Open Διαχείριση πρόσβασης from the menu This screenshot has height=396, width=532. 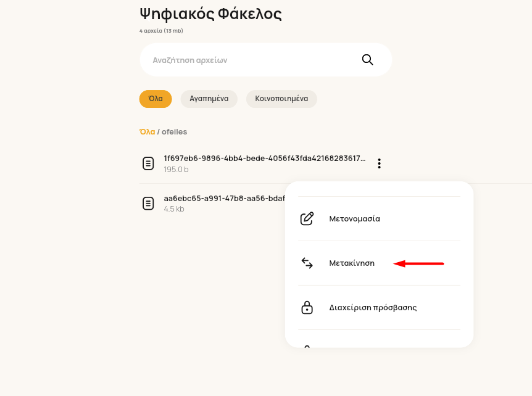pyautogui.click(x=373, y=308)
